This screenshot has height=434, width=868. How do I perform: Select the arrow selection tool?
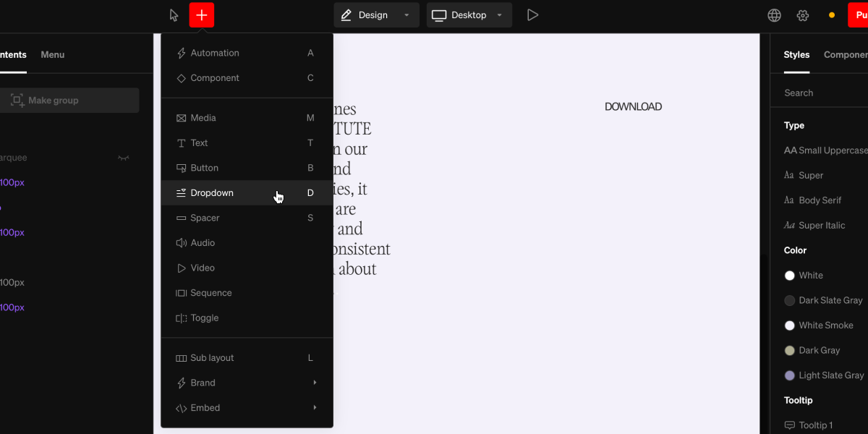pos(174,14)
